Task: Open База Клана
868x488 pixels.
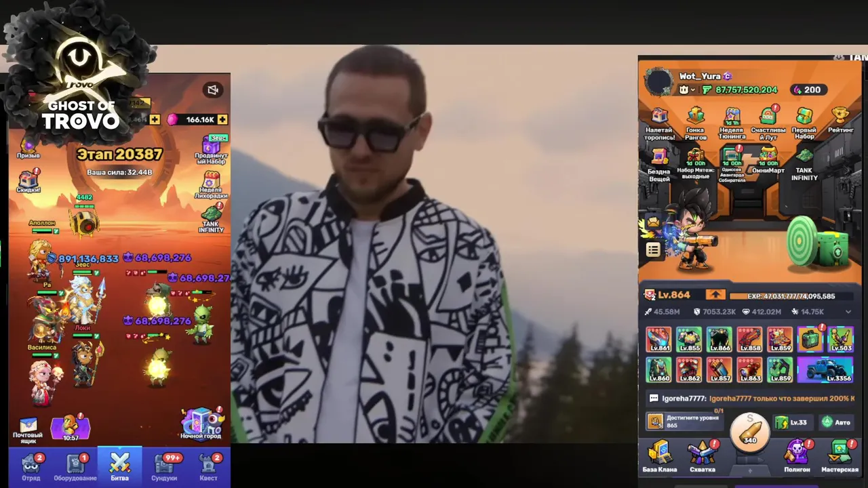Action: (659, 457)
